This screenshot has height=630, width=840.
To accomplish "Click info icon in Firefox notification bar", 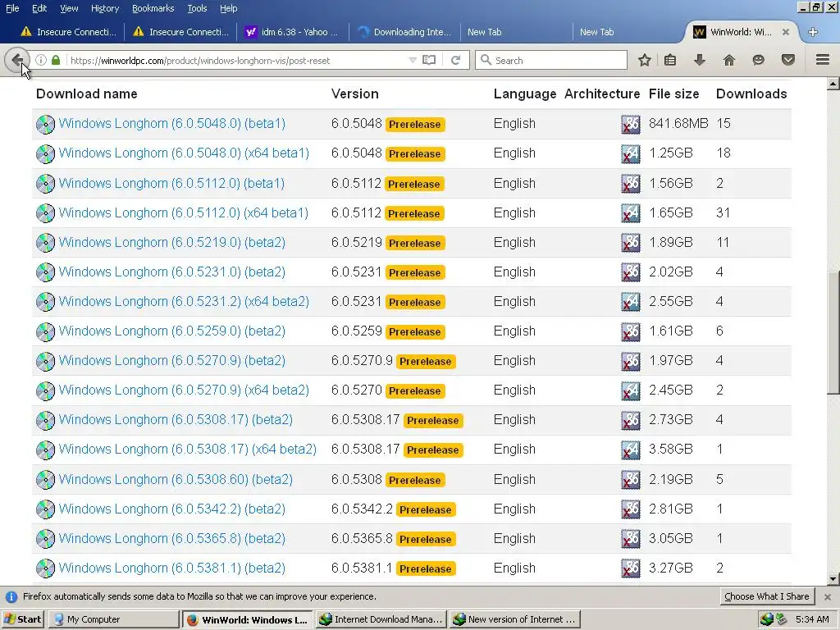I will [x=11, y=597].
